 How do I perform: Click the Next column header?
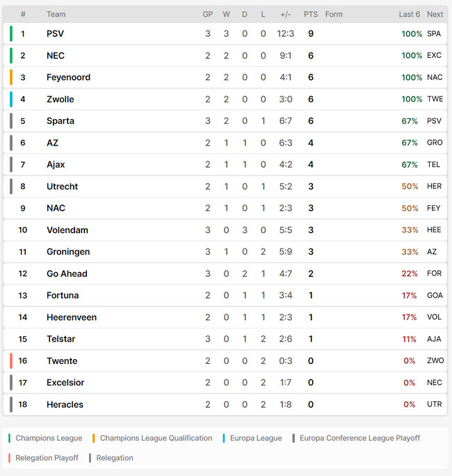(435, 15)
